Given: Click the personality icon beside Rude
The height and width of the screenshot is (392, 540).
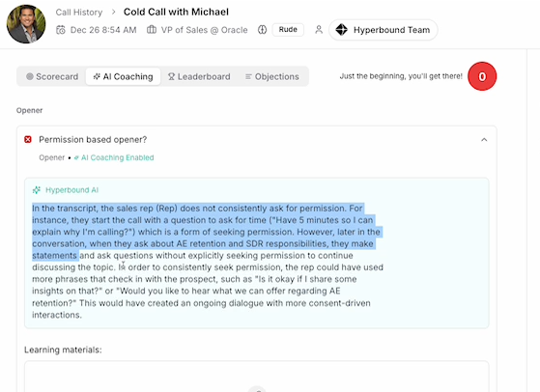Looking at the screenshot, I should (263, 30).
